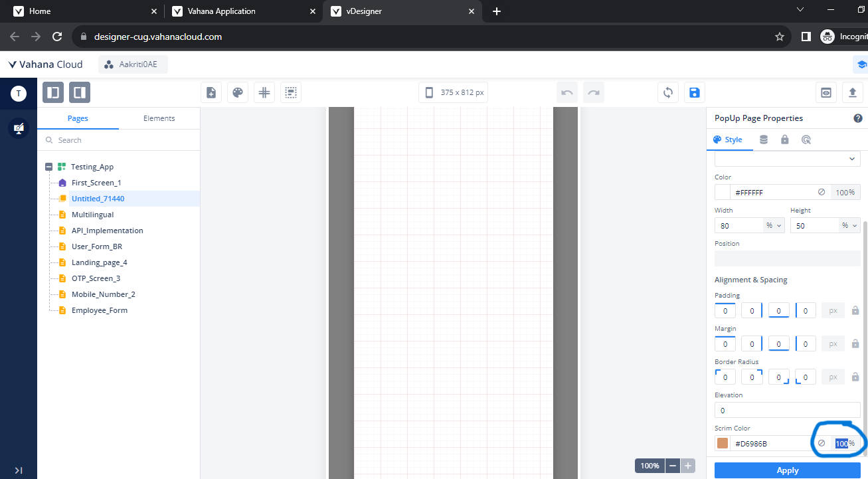Select the API_Implementation page

107,231
